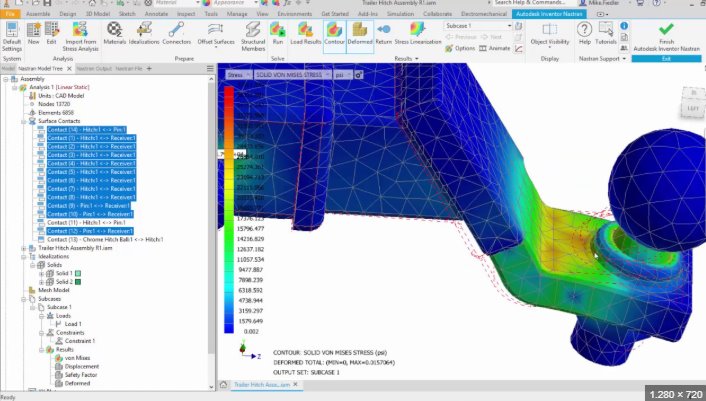Animate the results
The width and height of the screenshot is (706, 401).
pos(494,48)
